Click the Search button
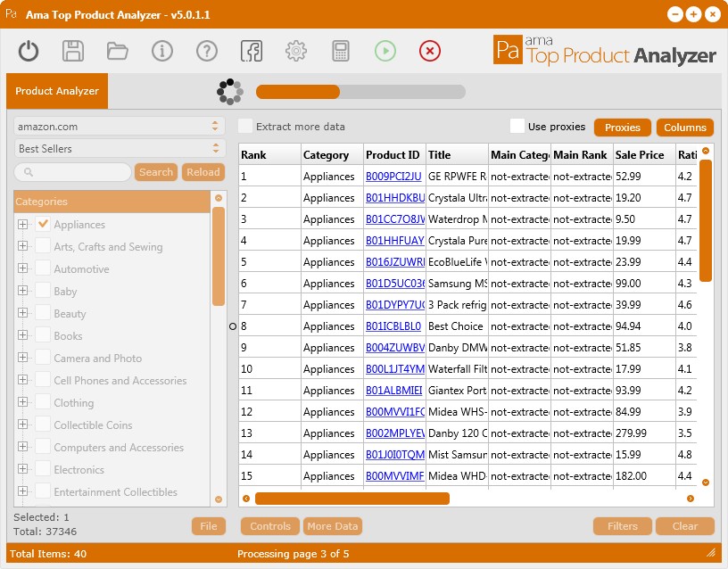 click(156, 172)
